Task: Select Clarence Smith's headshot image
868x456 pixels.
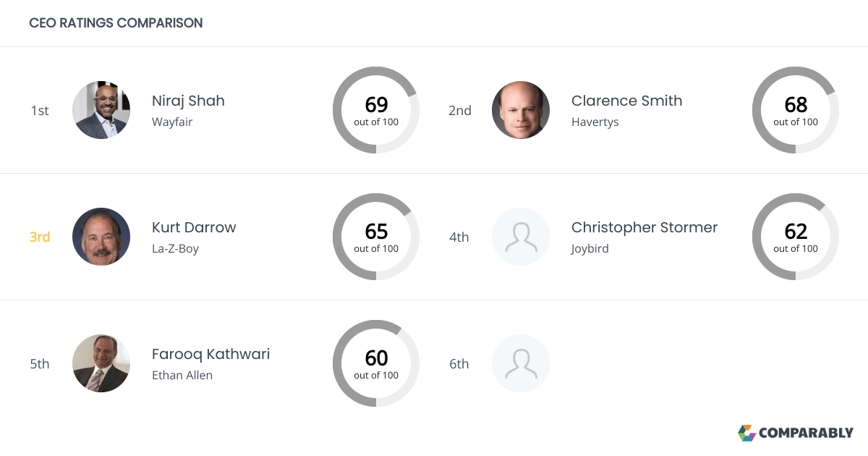Action: pyautogui.click(x=521, y=110)
